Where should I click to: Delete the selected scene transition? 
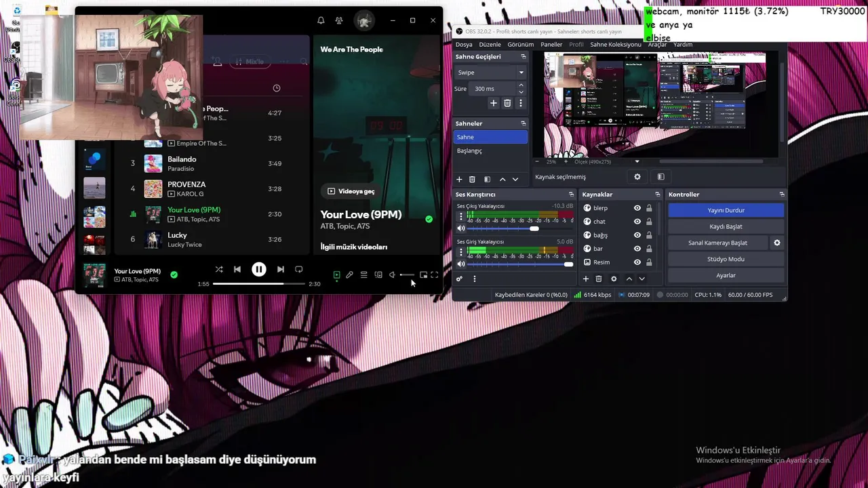pyautogui.click(x=507, y=103)
